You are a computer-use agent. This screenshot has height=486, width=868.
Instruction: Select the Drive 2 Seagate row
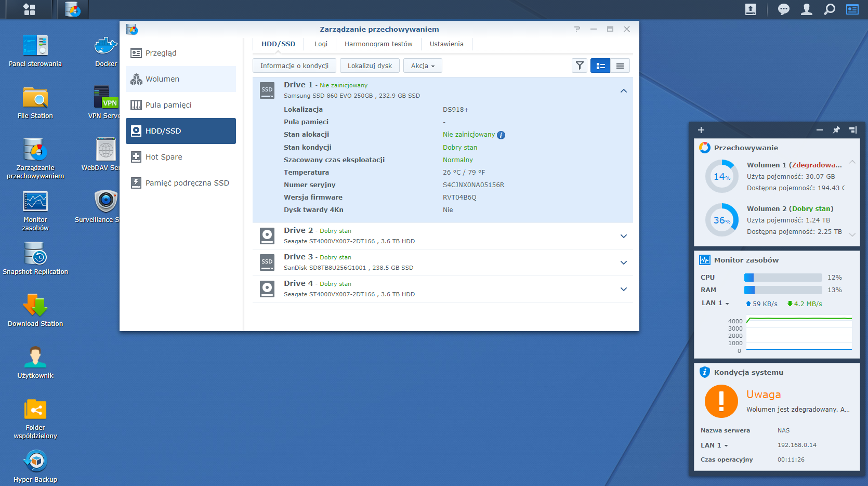(443, 236)
